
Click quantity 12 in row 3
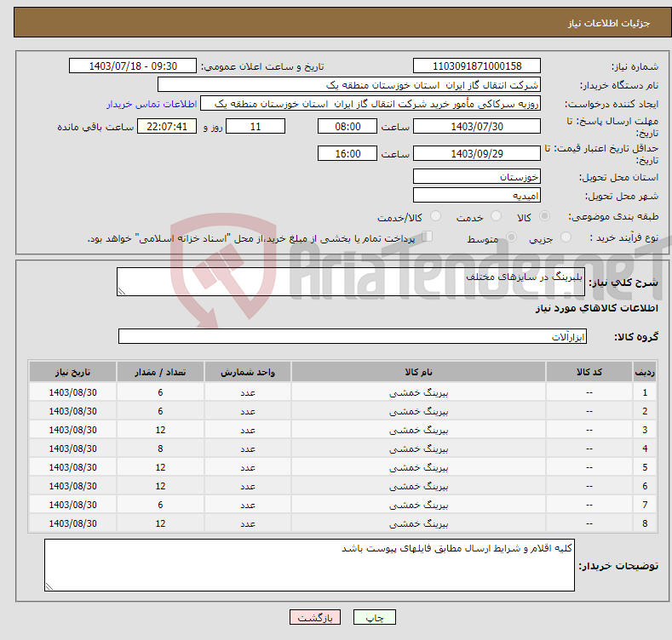pos(160,430)
